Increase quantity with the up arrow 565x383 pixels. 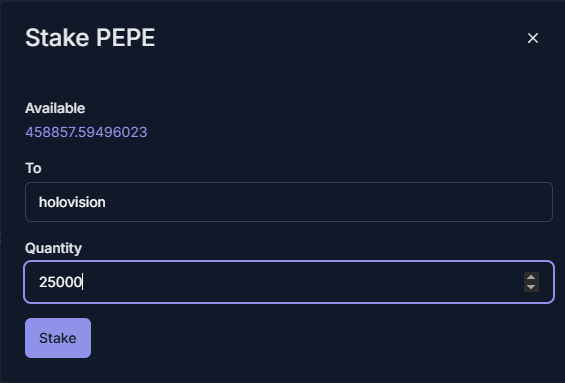[x=531, y=277]
